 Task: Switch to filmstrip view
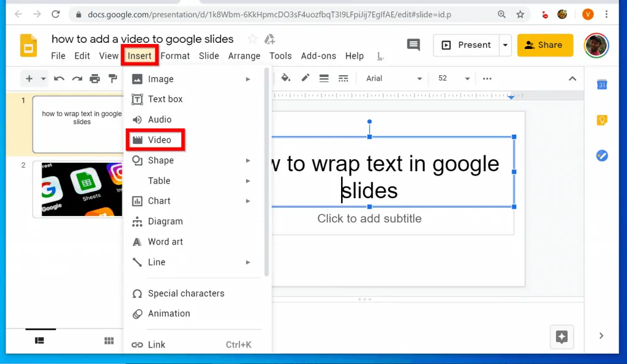click(39, 341)
